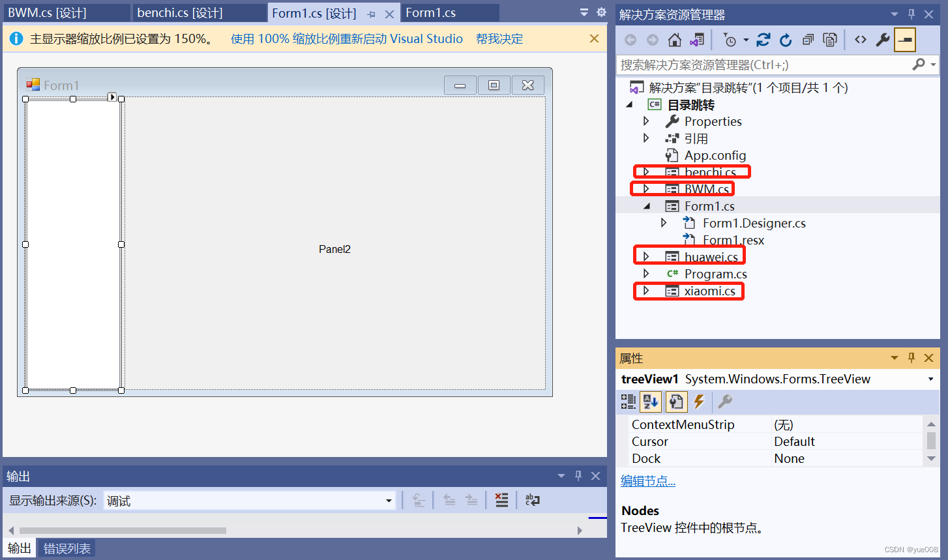Image resolution: width=948 pixels, height=560 pixels.
Task: Switch to the 错误列表 tab
Action: pos(67,548)
